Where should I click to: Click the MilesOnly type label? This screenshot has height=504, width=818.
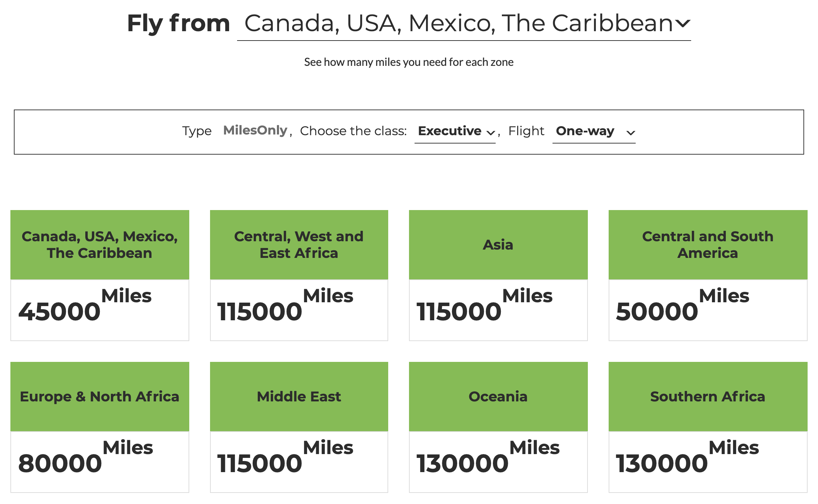click(255, 131)
